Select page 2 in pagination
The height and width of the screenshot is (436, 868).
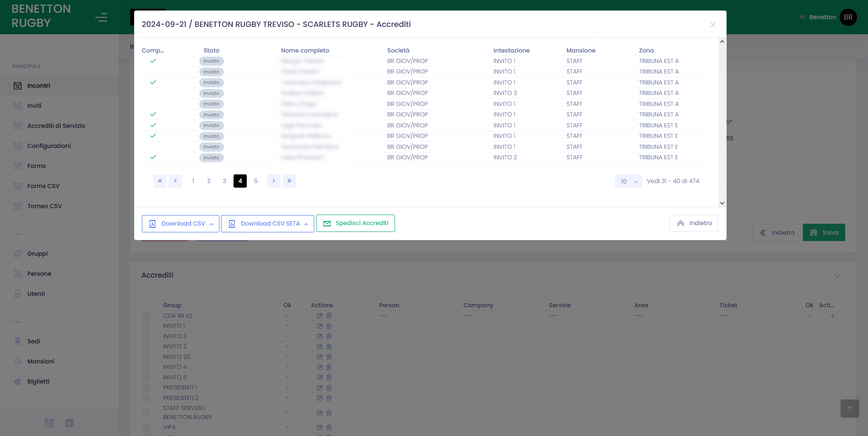[209, 181]
